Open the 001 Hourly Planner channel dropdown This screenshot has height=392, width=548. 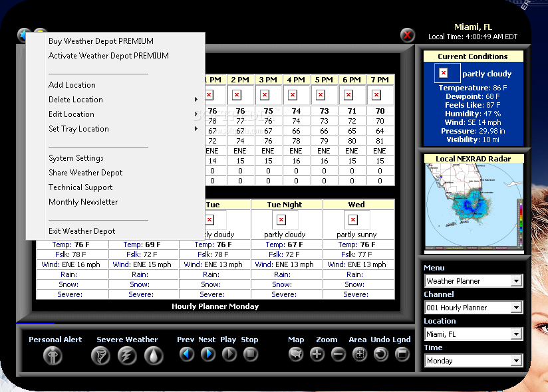(474, 308)
